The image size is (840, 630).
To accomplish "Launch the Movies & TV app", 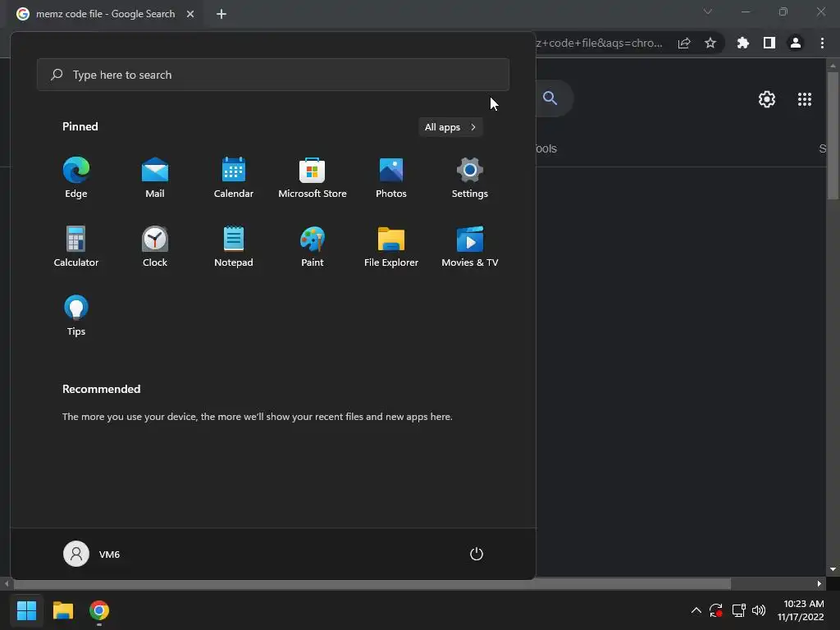I will tap(470, 246).
